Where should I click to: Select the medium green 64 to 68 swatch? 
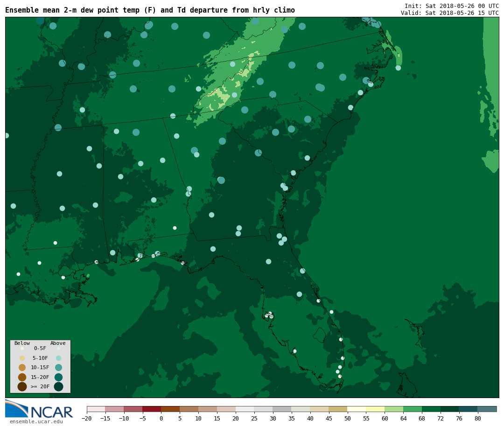pos(413,409)
